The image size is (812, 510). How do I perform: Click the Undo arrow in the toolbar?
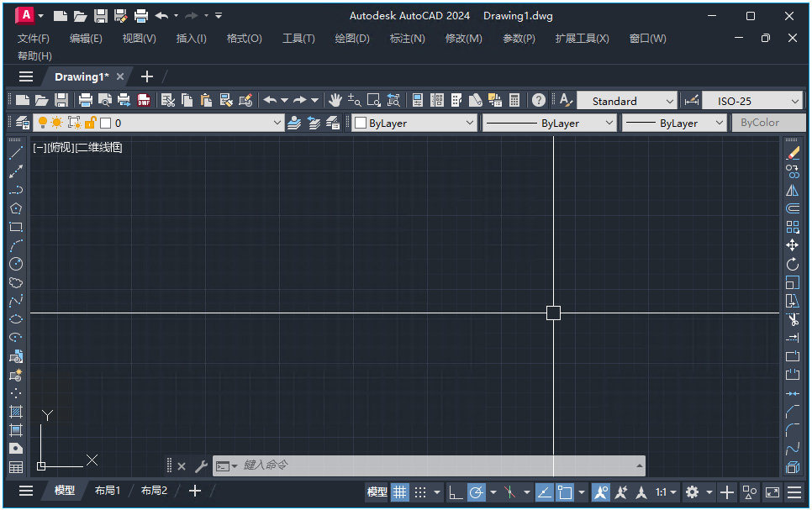coord(270,100)
